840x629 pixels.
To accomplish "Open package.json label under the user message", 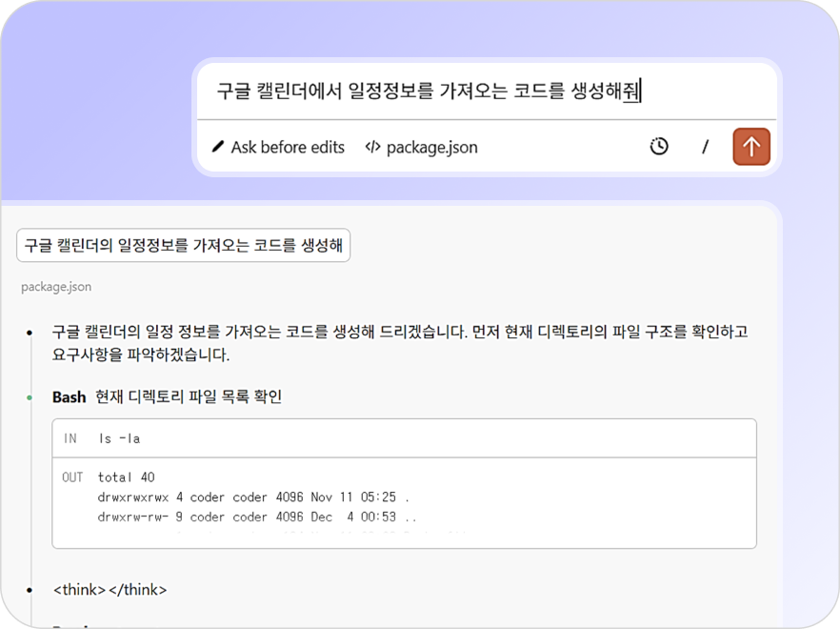I will pyautogui.click(x=56, y=287).
